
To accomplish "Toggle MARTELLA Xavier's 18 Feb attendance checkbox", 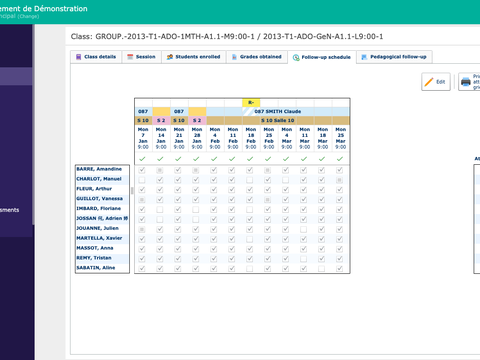I will pyautogui.click(x=249, y=239).
